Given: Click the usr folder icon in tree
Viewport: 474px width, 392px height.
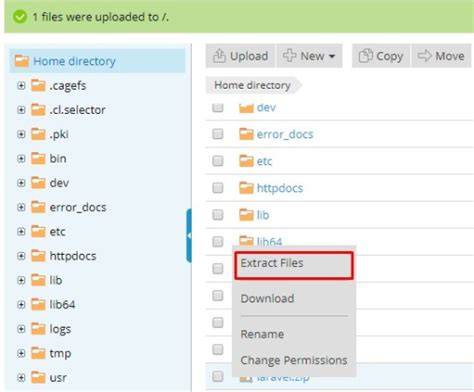Looking at the screenshot, I should [x=38, y=377].
